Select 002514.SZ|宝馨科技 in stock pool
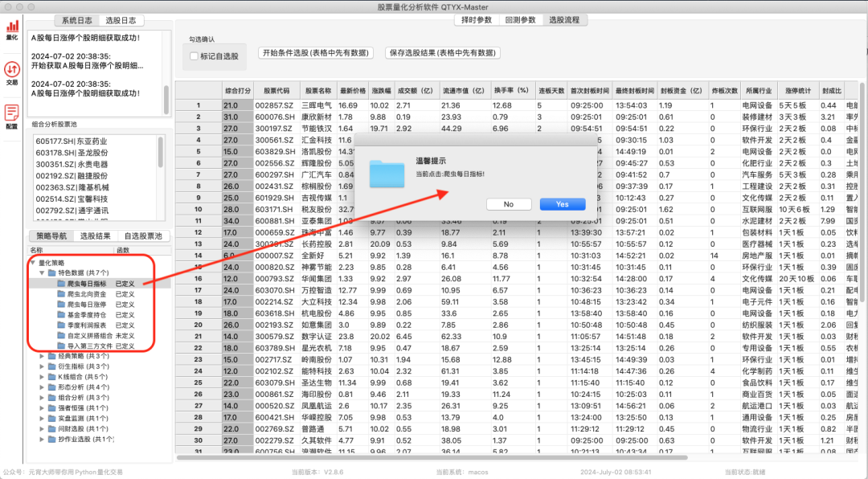 (x=72, y=199)
